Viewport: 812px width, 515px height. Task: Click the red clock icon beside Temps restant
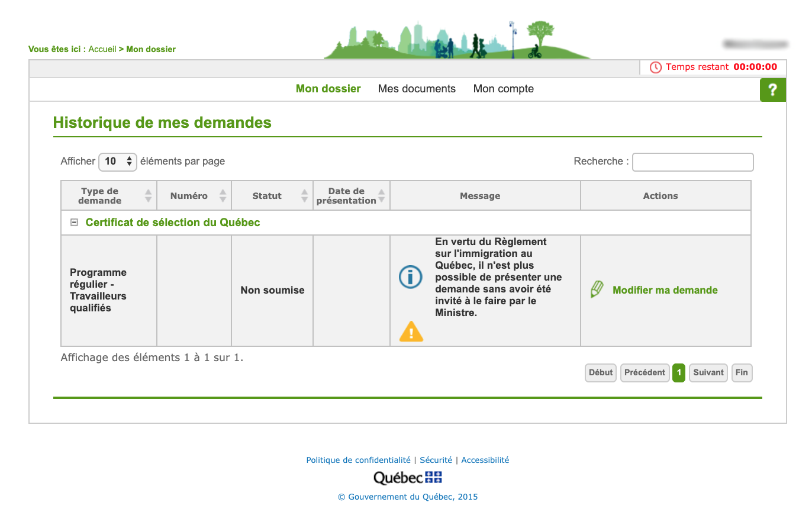pos(655,67)
